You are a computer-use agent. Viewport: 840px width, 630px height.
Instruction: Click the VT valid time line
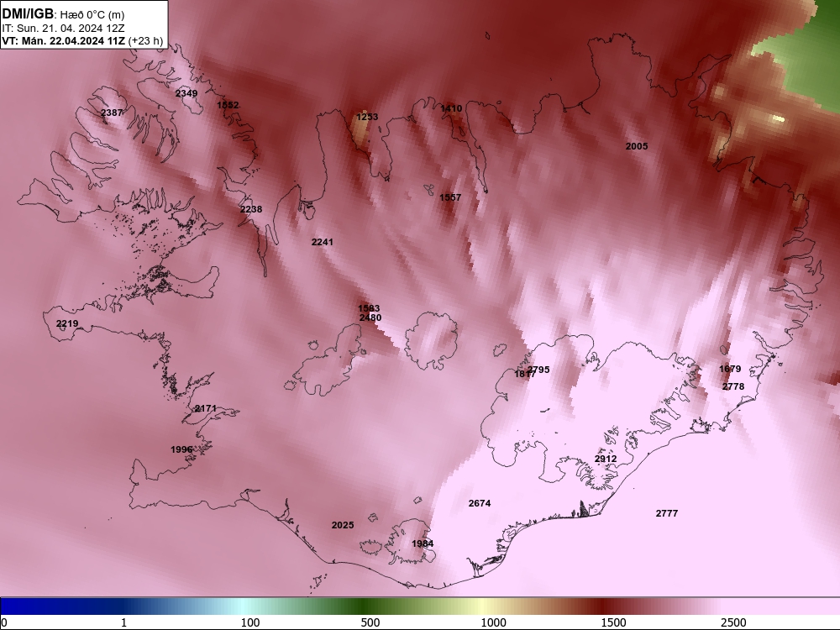(x=82, y=40)
